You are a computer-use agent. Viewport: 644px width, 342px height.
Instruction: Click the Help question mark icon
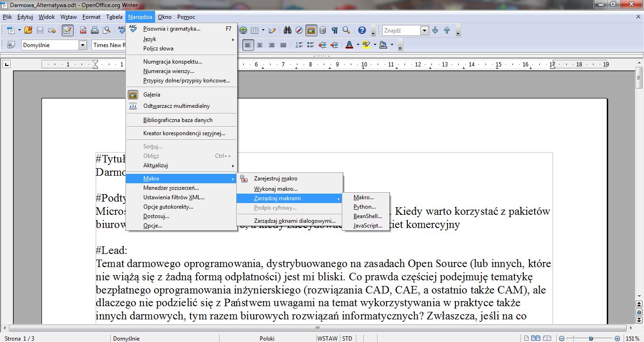coord(362,30)
